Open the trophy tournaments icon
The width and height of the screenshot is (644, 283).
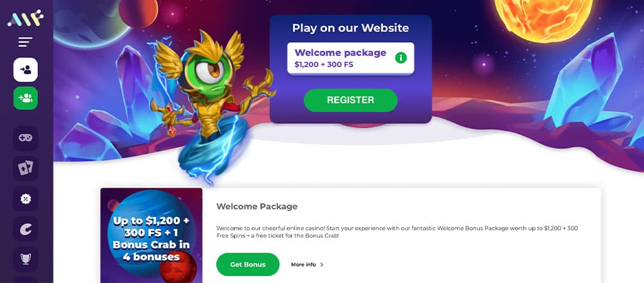25,258
